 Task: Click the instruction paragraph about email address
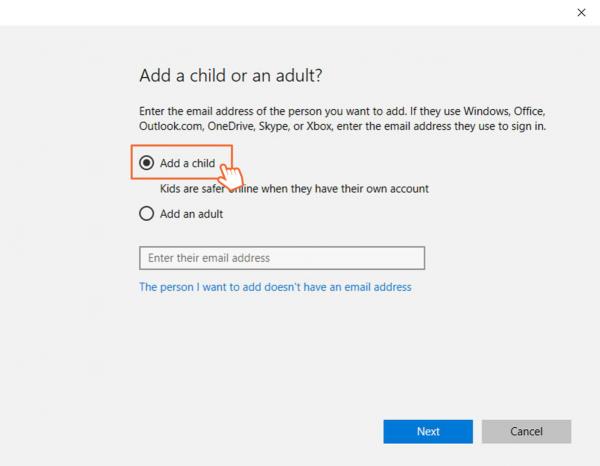(342, 118)
